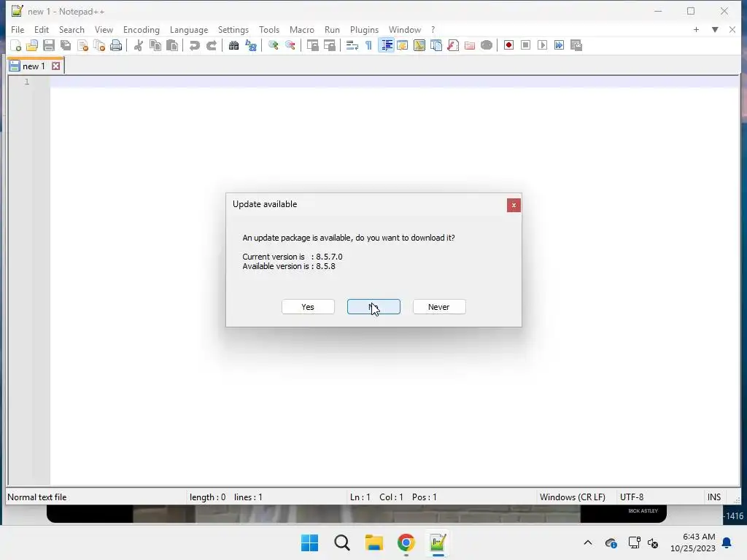Click the Cut scissors icon

139,45
